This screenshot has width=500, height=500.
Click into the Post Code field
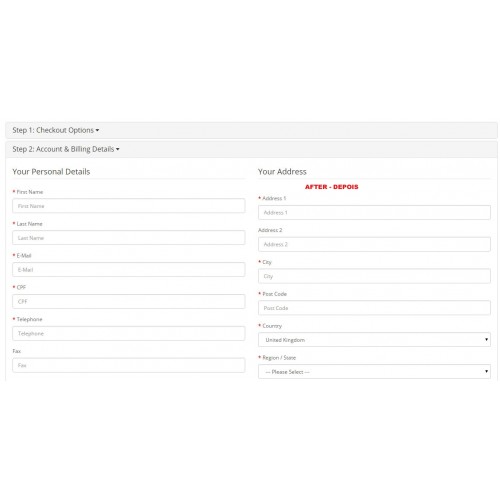374,308
